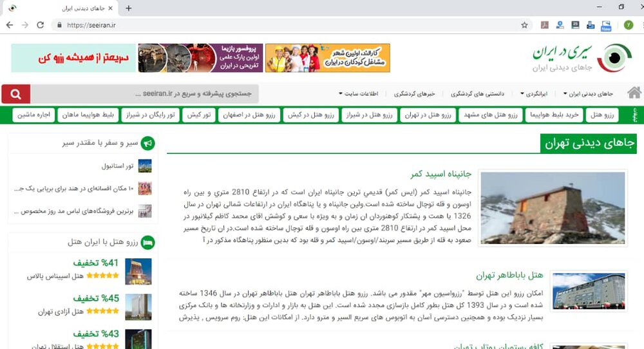Click the تور کیش button

199,115
